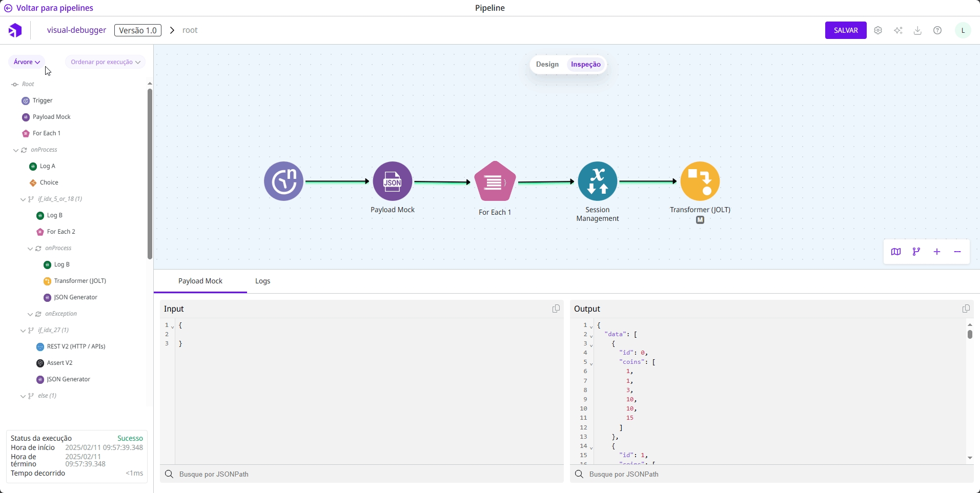Open the Árvore view dropdown
The image size is (980, 493).
27,62
